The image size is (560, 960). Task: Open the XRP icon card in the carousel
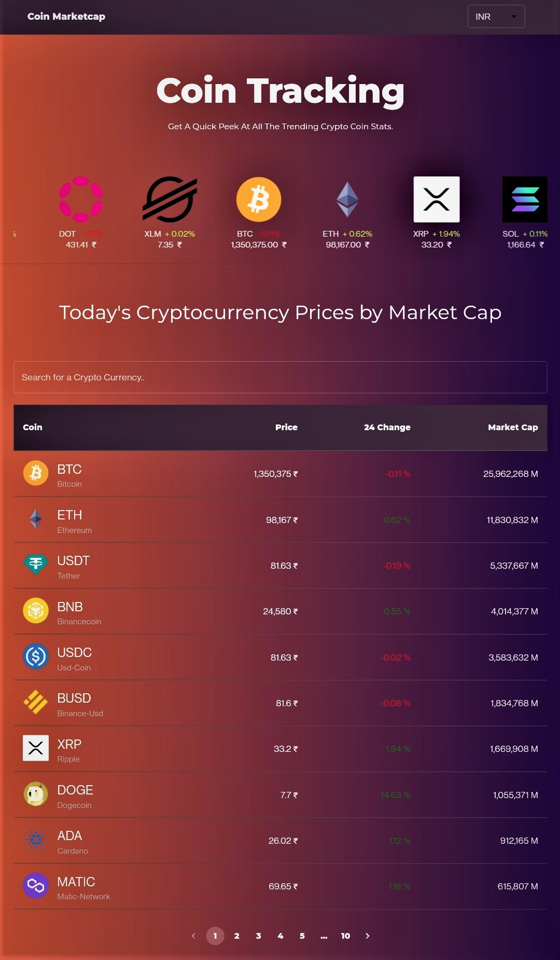click(436, 199)
